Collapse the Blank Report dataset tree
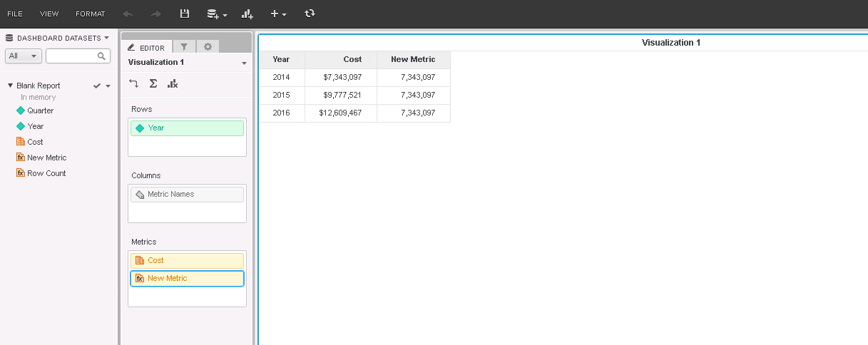The image size is (868, 345). click(11, 86)
